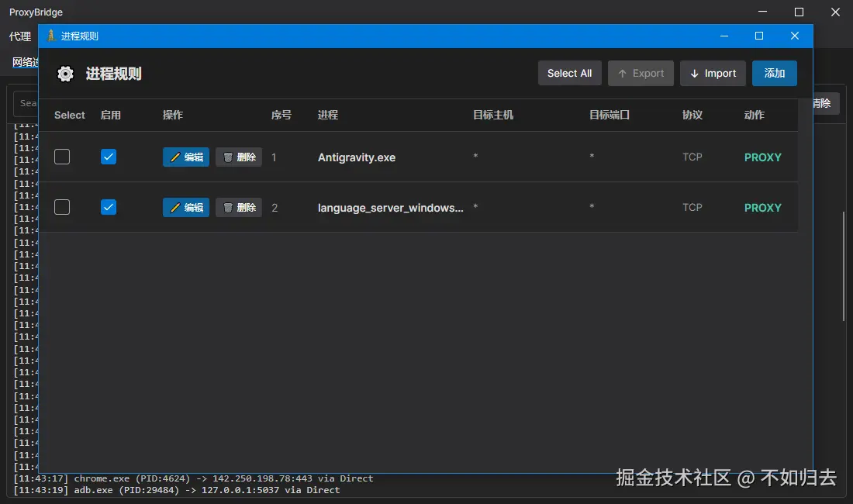Edit the language_server_windows rule with 编辑

[x=186, y=207]
